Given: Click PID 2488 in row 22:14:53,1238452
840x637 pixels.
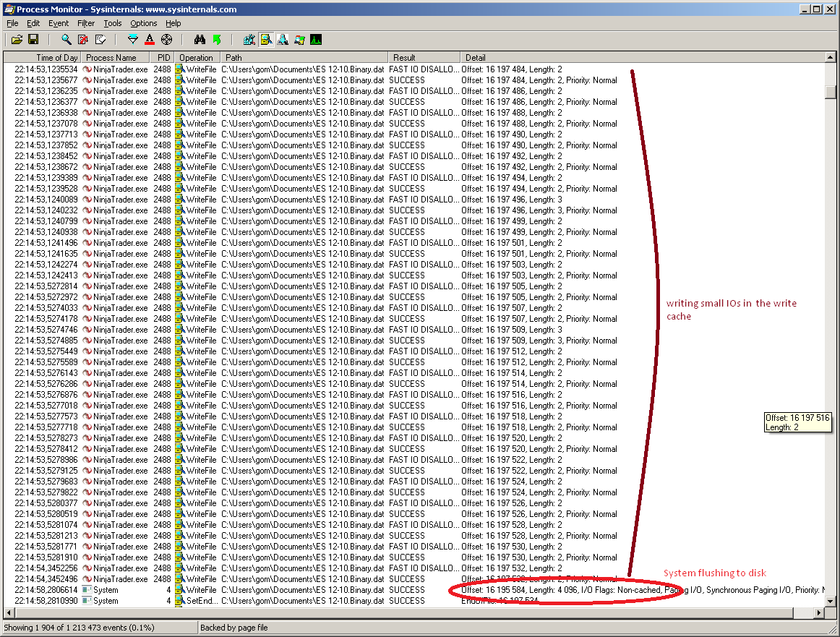Looking at the screenshot, I should (x=163, y=156).
